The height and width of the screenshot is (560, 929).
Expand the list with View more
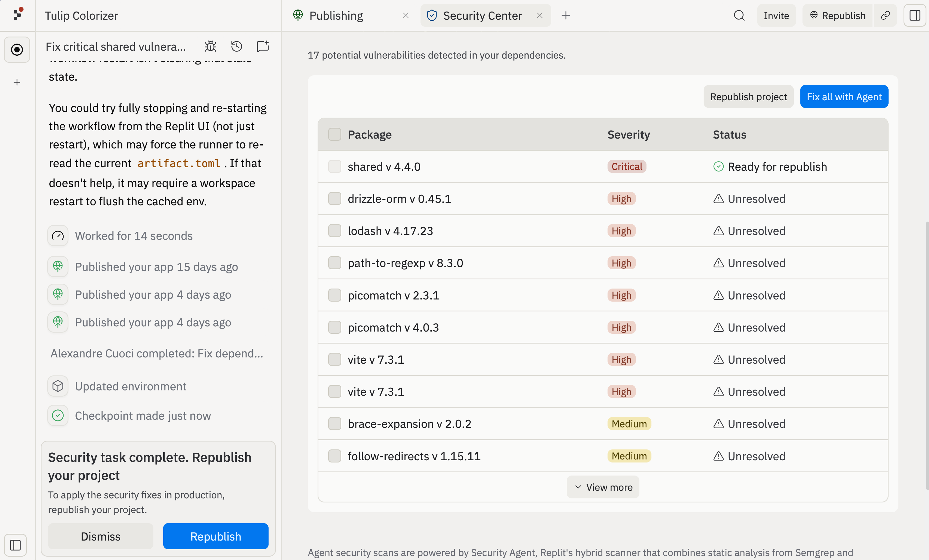point(603,487)
